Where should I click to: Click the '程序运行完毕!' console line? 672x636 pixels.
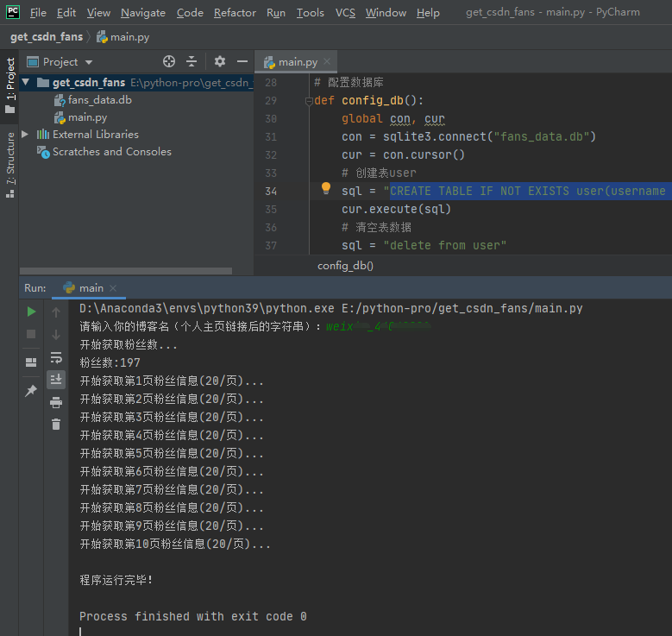point(116,580)
